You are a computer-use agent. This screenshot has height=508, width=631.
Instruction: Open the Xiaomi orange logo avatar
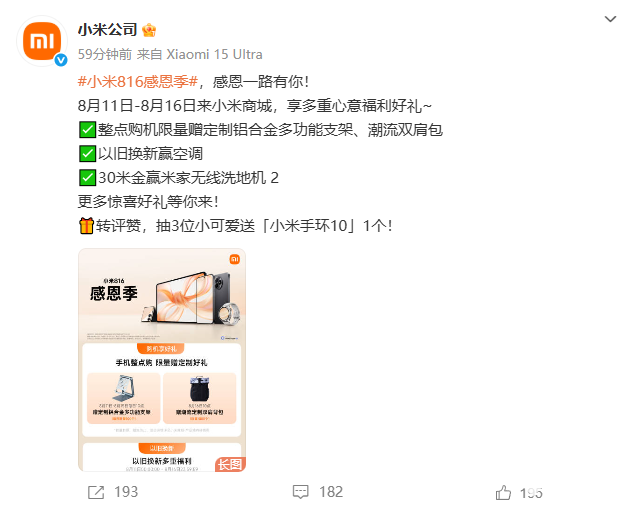pos(42,41)
